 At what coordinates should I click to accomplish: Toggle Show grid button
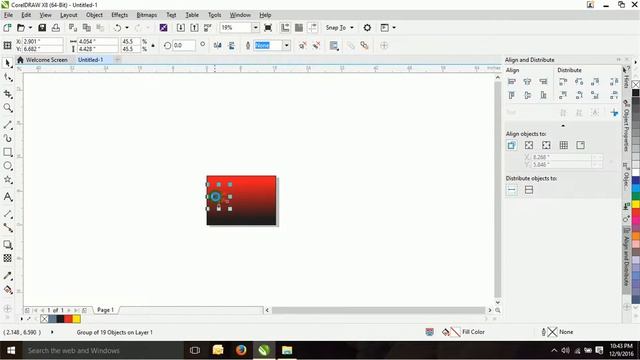(299, 28)
